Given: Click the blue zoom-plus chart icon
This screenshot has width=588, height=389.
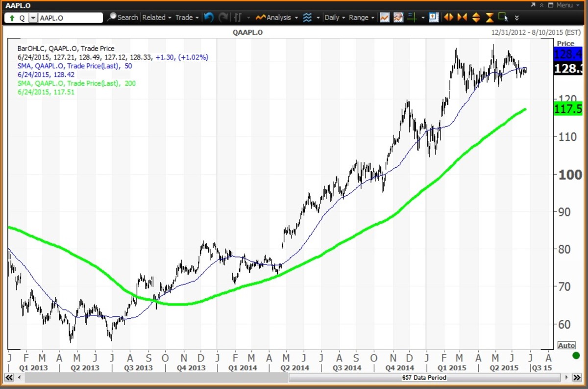Looking at the screenshot, I should point(433,17).
